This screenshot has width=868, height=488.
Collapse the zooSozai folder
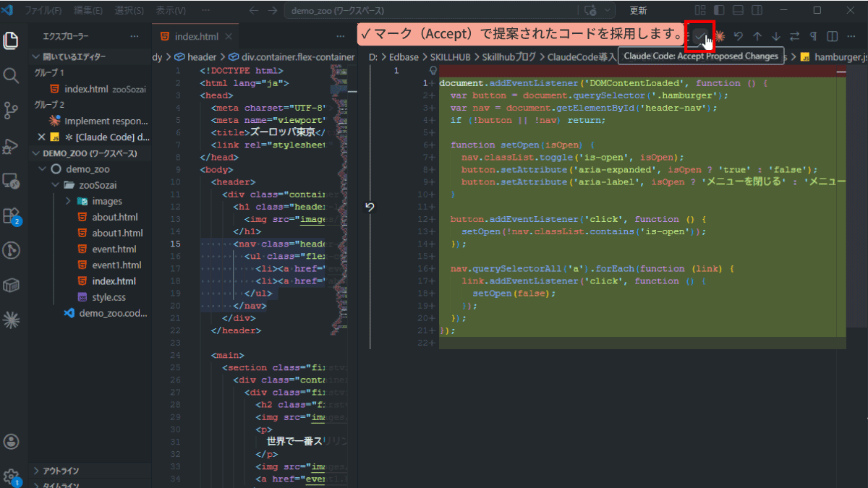point(56,185)
